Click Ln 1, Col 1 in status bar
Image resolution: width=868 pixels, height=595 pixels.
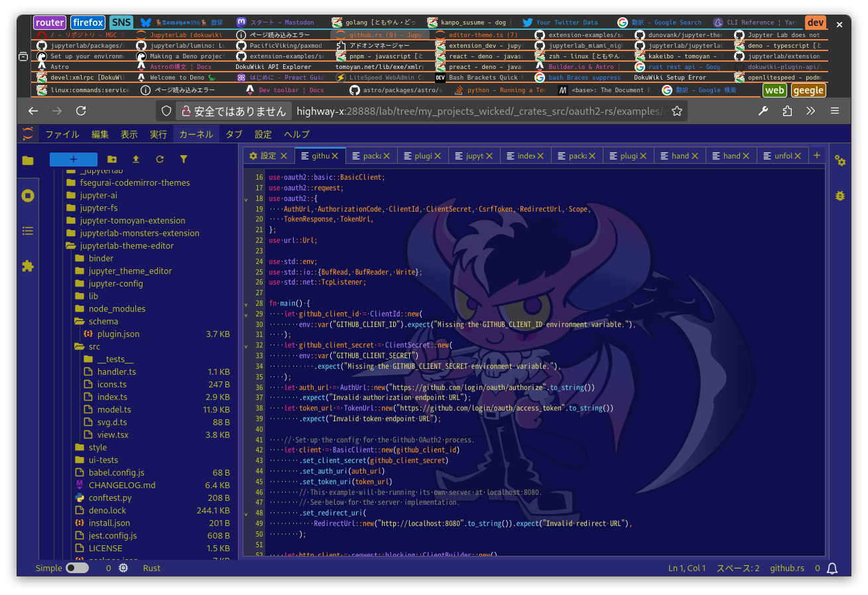click(687, 568)
